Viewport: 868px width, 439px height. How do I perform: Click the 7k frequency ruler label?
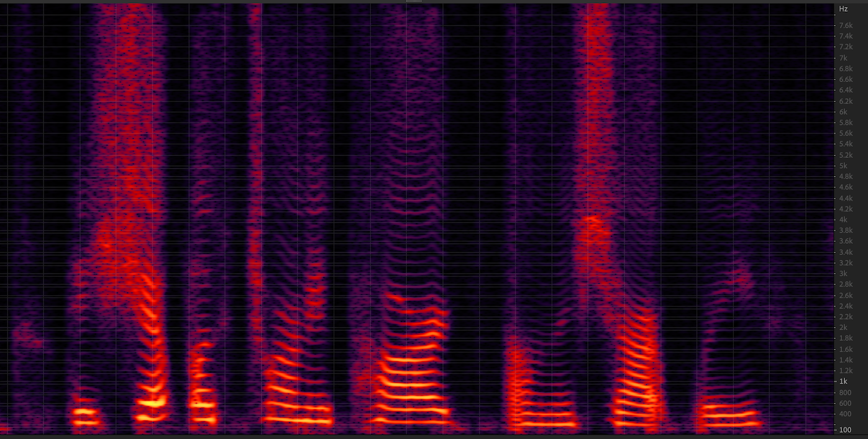843,58
